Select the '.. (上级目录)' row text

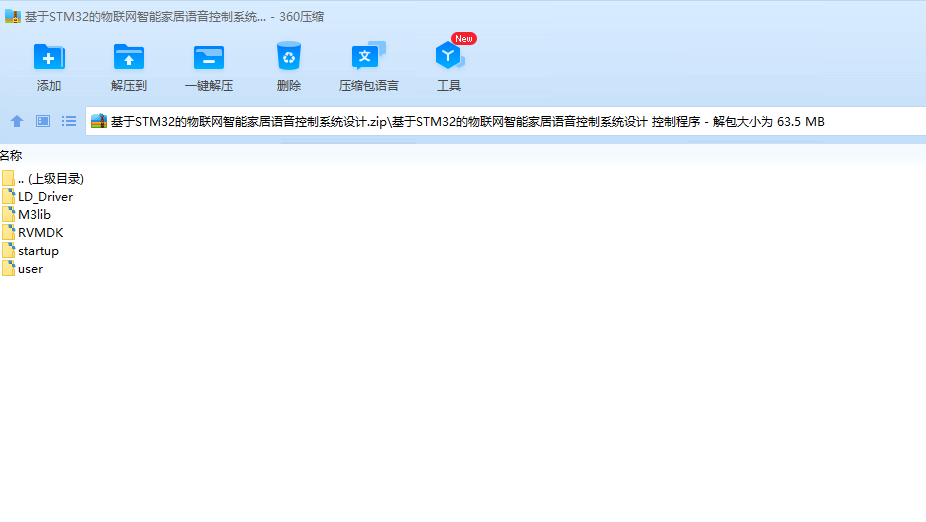(51, 178)
